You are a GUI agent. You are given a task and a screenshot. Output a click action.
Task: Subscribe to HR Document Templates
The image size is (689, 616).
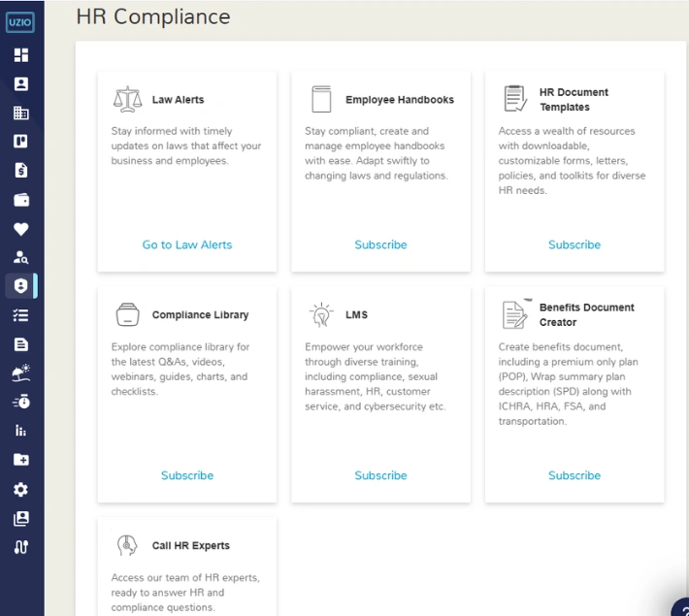pyautogui.click(x=574, y=244)
